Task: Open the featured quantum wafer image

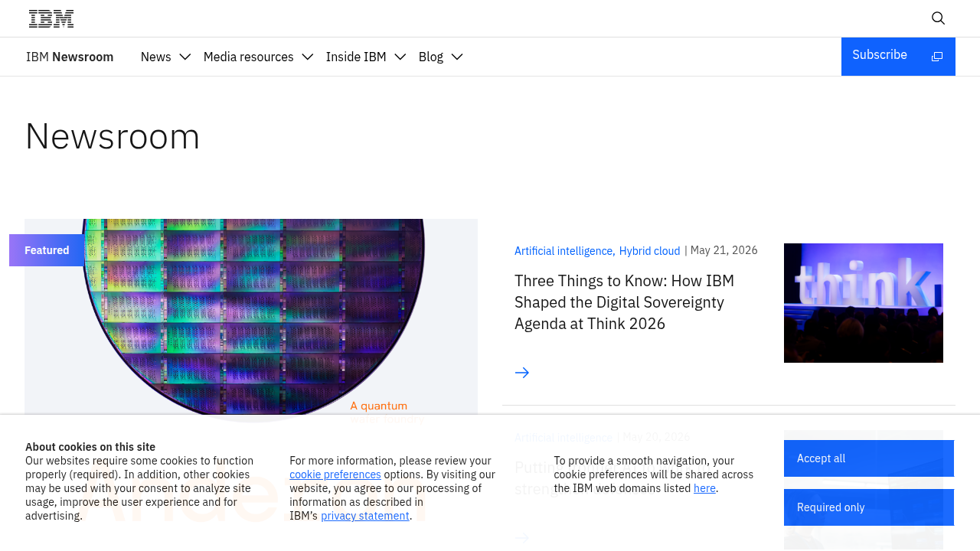Action: [251, 317]
